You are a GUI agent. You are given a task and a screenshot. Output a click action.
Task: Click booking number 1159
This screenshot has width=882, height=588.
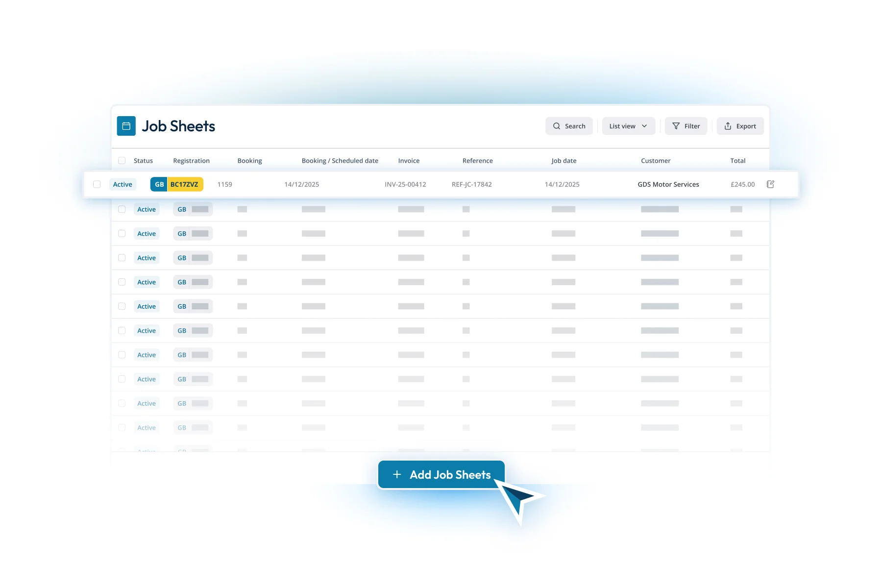[x=225, y=184]
